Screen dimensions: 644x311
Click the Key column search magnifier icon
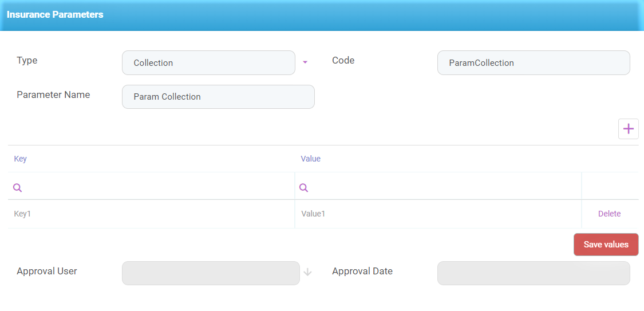tap(18, 187)
